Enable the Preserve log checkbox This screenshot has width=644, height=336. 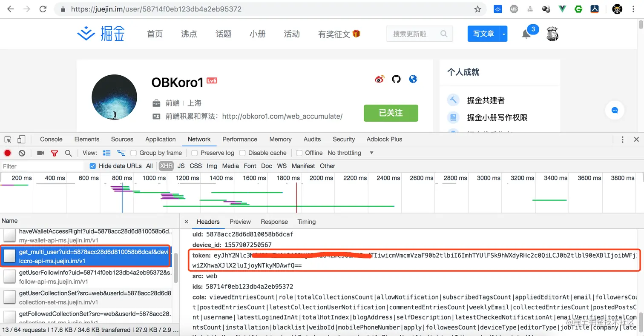[x=195, y=153]
